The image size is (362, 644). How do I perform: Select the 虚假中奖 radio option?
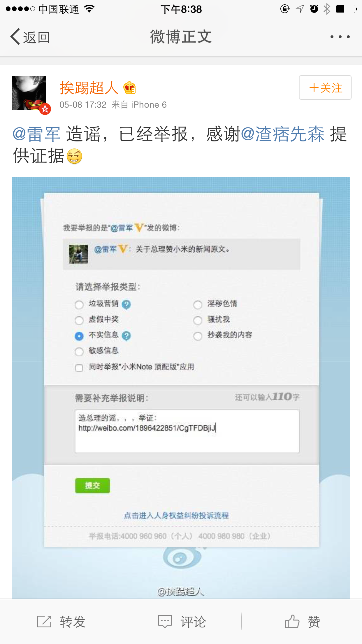pos(79,321)
